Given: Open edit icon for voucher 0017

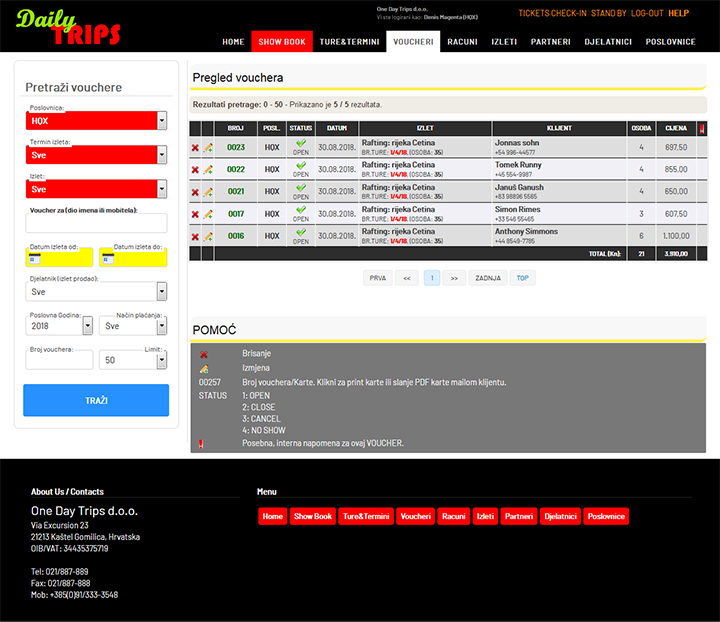Looking at the screenshot, I should (x=208, y=214).
